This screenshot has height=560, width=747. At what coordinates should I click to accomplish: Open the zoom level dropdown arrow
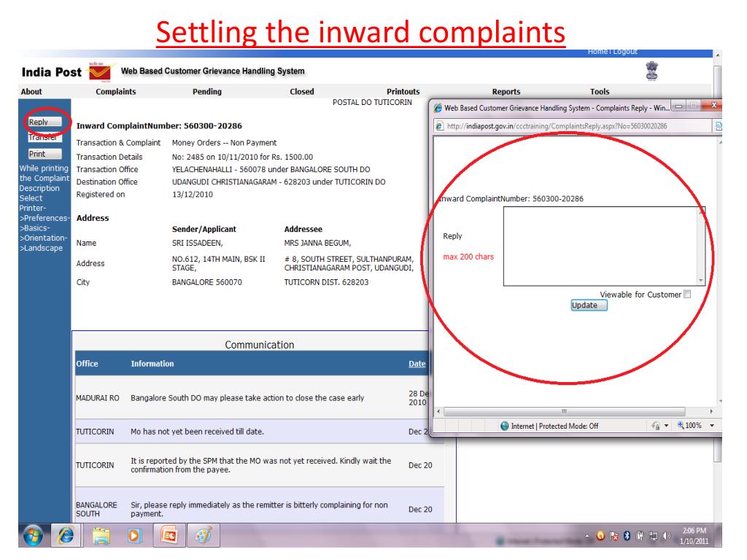[x=712, y=426]
